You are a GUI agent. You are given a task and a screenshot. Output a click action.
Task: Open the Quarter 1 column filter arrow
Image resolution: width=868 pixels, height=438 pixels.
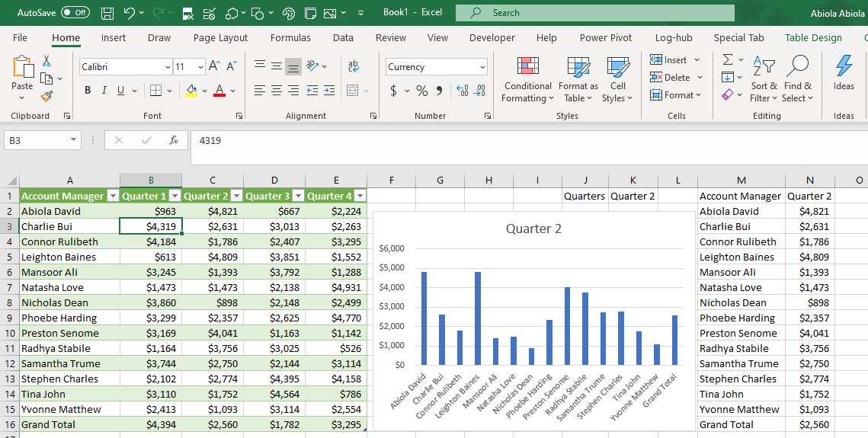[175, 196]
